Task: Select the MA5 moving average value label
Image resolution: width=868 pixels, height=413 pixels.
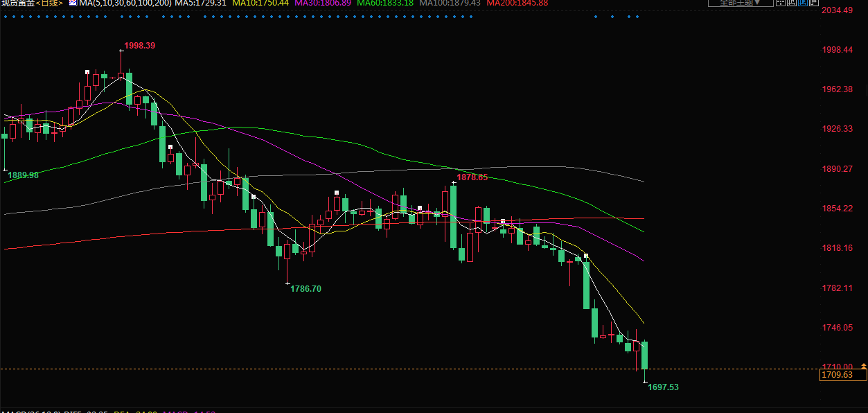Action: point(200,3)
